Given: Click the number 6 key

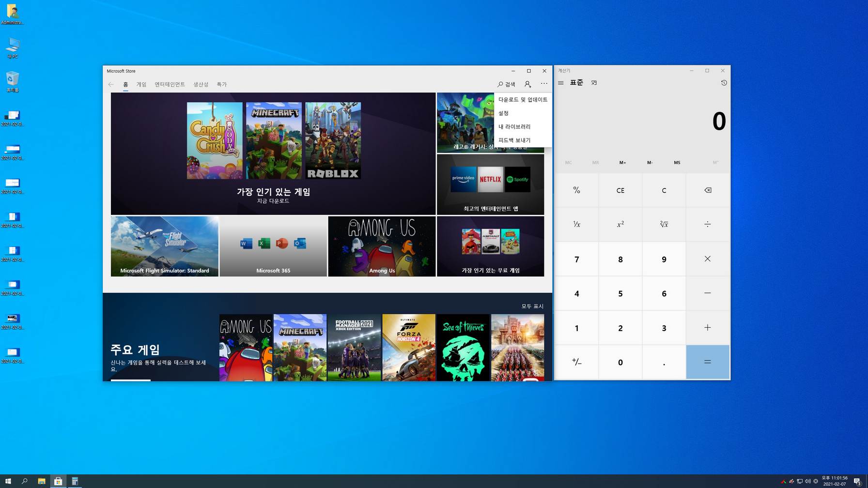Looking at the screenshot, I should coord(664,293).
